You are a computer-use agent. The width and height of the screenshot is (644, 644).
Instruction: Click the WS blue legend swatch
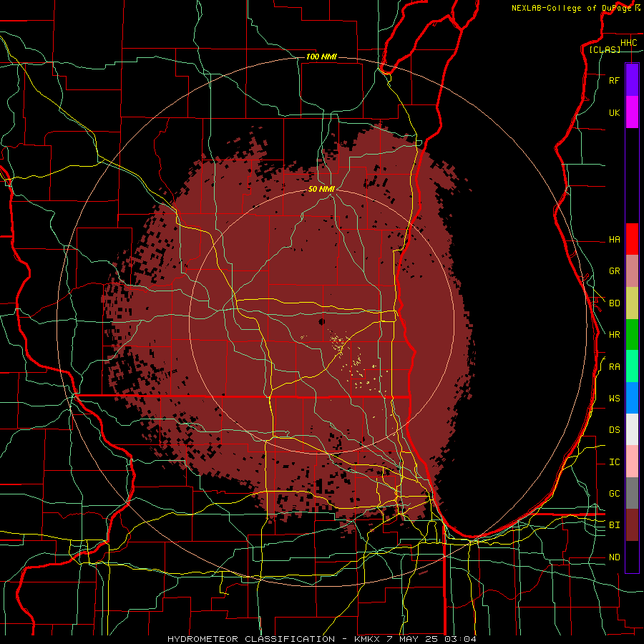632,398
